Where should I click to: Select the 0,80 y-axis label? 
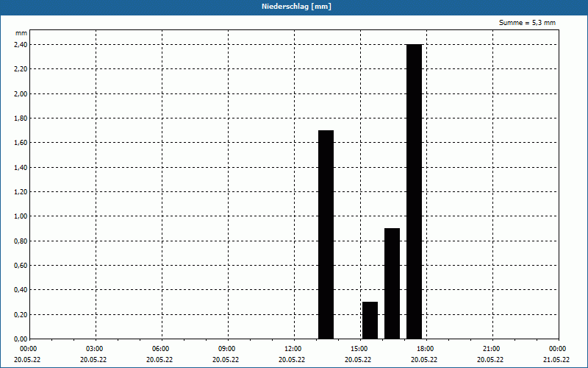click(21, 241)
